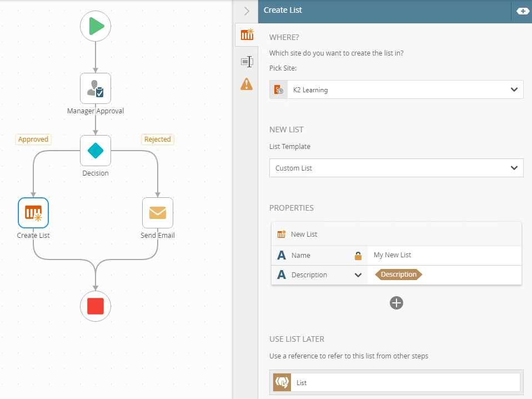Click the List reference name field

(405, 382)
